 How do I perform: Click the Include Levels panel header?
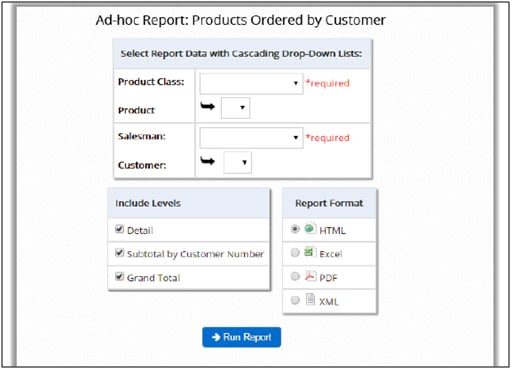coord(189,203)
